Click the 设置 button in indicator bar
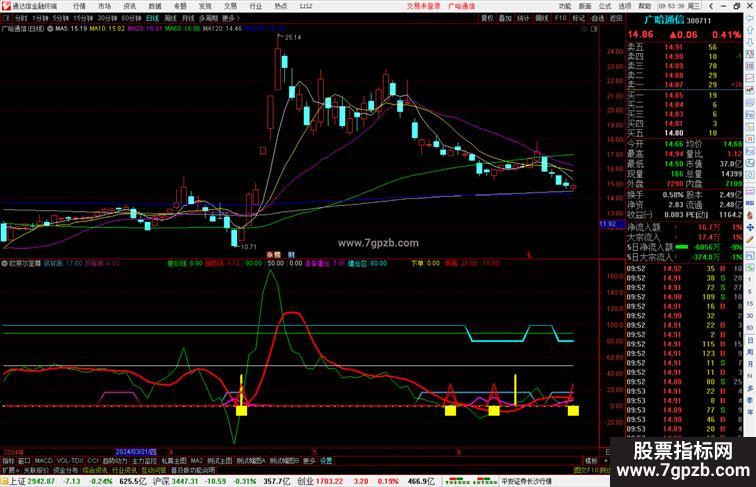756x487 pixels. click(x=326, y=461)
